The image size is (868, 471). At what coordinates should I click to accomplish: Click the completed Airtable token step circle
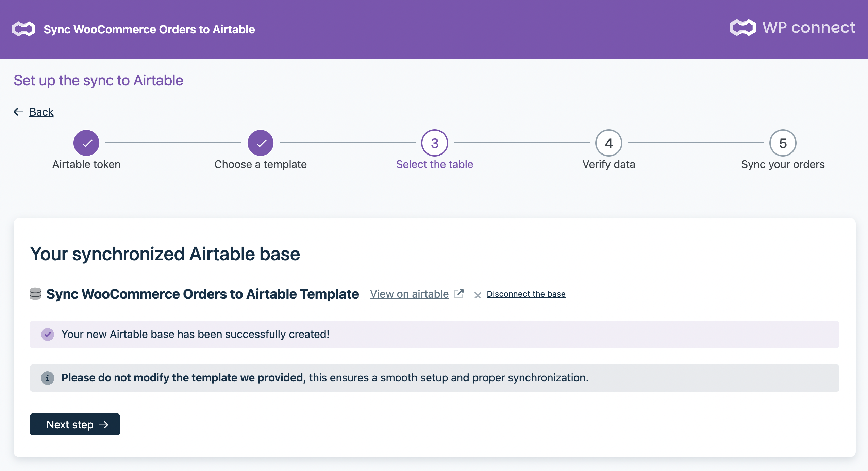click(86, 143)
